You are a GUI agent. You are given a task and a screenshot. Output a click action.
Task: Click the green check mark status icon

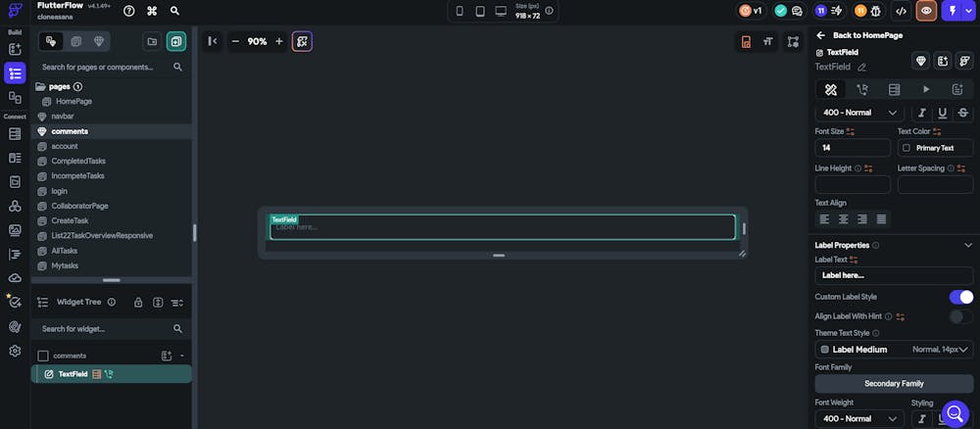781,11
